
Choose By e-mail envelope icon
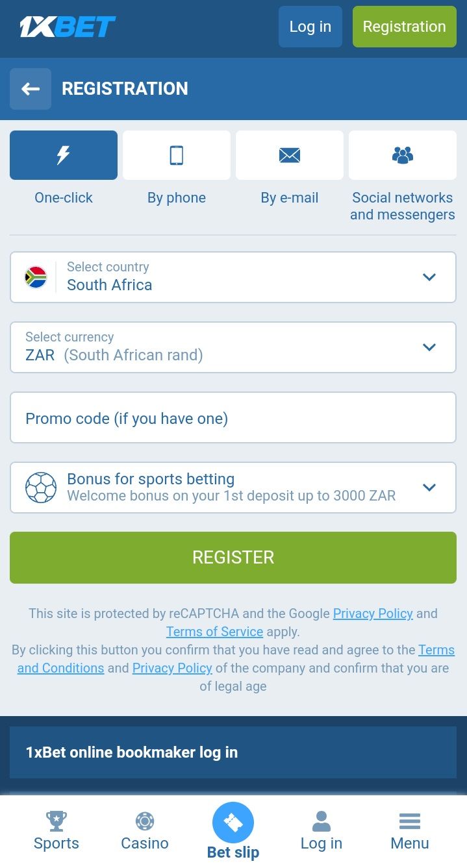(x=290, y=155)
